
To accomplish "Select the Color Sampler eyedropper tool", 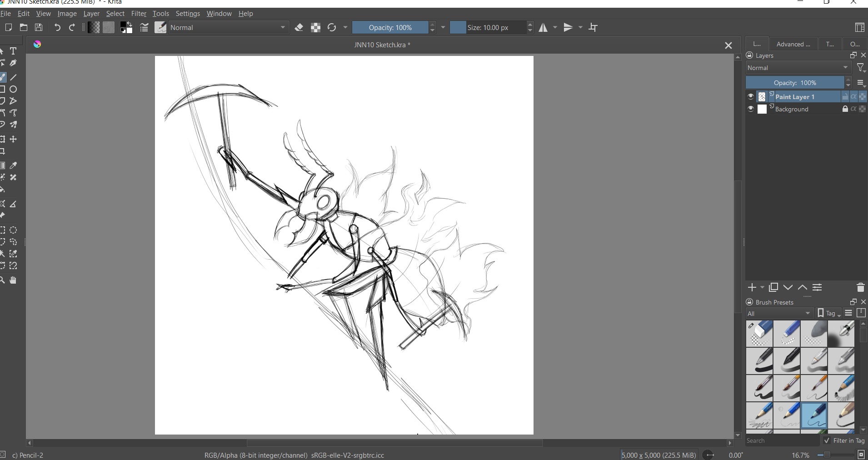I will 13,165.
